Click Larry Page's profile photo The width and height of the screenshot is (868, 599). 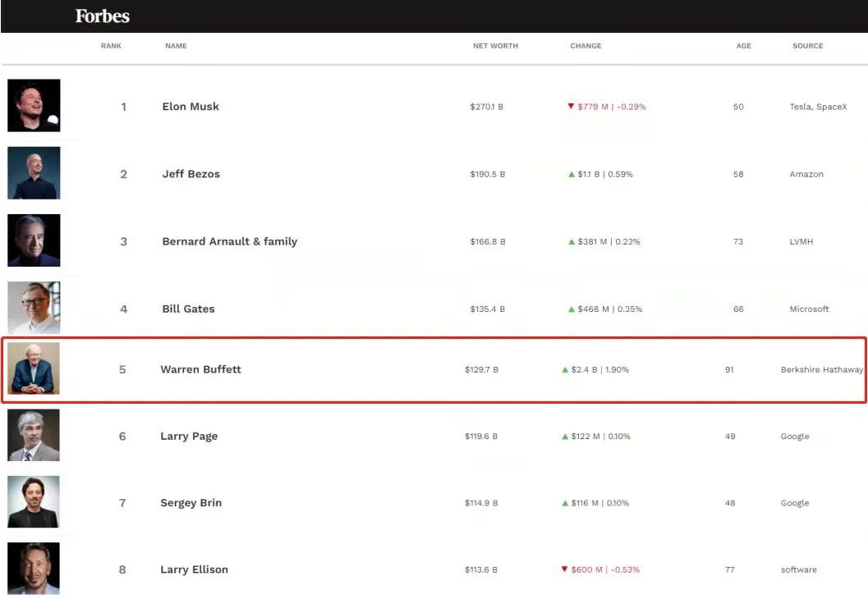(x=34, y=435)
